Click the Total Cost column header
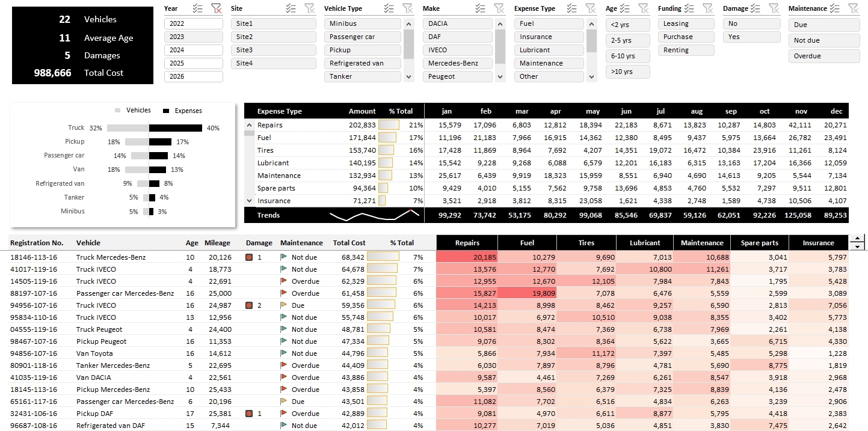 (x=349, y=243)
